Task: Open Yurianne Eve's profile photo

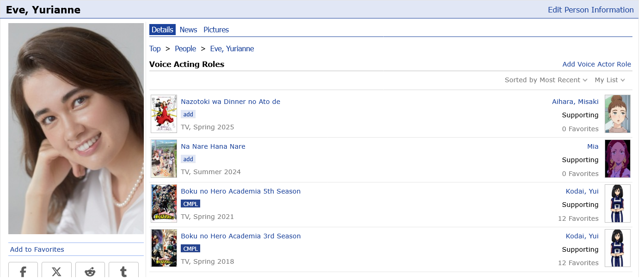Action: [76, 128]
